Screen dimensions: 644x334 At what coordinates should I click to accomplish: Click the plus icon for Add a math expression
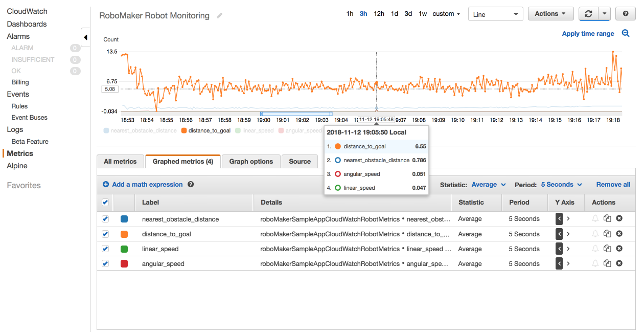(106, 184)
